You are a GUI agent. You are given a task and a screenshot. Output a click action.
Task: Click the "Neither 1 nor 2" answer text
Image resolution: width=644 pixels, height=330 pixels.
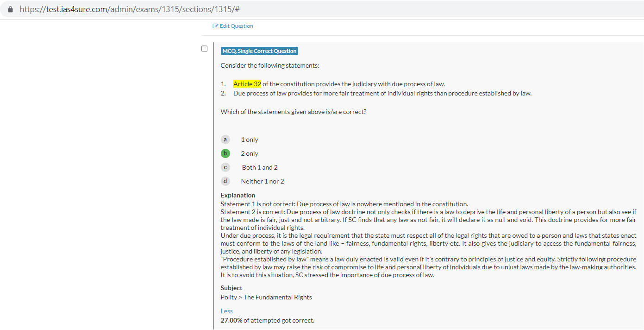[263, 181]
